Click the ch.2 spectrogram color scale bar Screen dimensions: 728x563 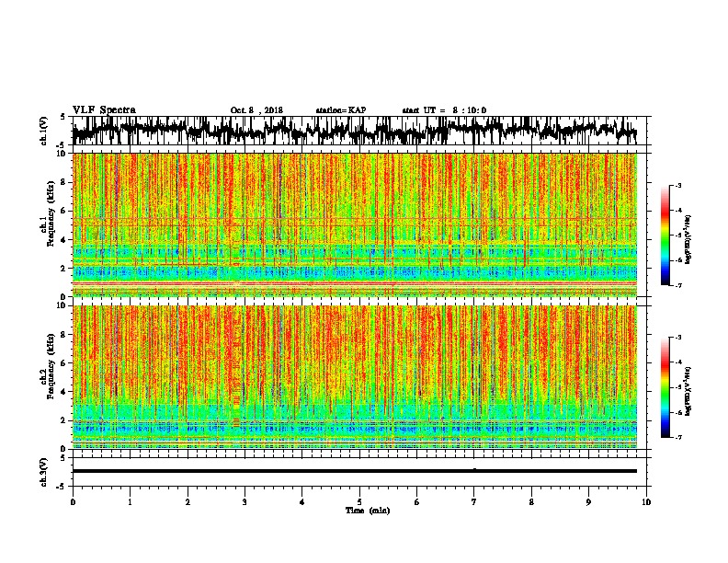click(x=665, y=387)
